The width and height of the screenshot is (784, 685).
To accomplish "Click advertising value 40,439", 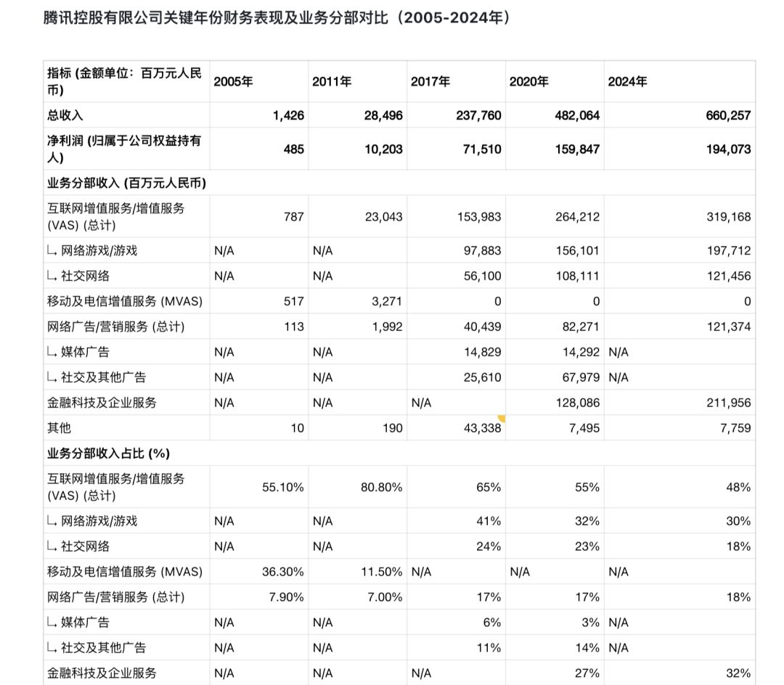I will click(482, 327).
